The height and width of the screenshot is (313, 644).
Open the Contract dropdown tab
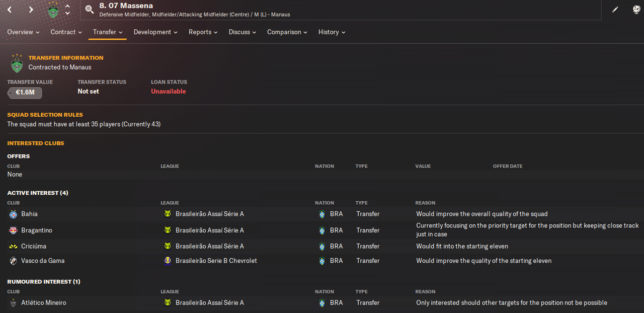click(66, 32)
